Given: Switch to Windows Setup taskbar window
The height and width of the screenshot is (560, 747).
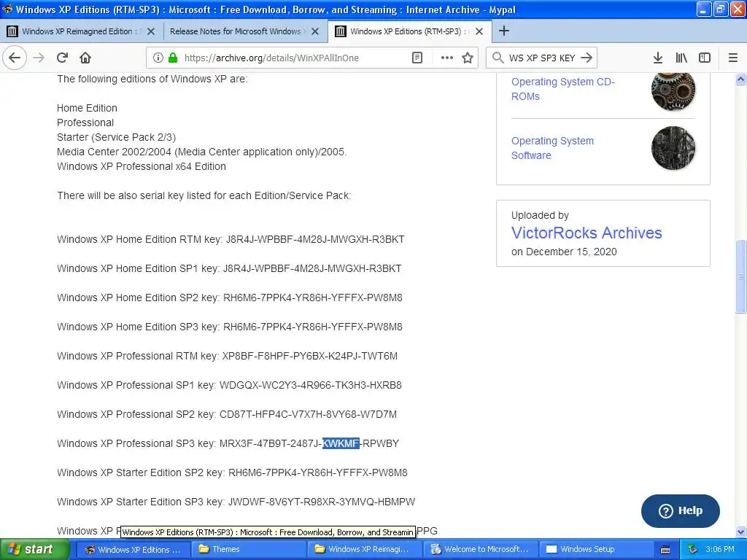Looking at the screenshot, I should (x=597, y=550).
